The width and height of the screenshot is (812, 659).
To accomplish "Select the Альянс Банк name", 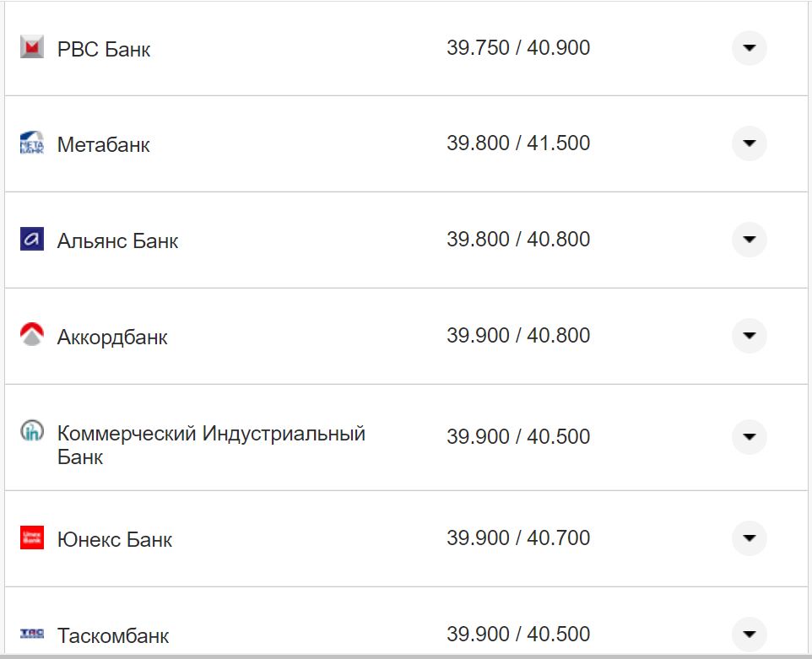I will [118, 241].
